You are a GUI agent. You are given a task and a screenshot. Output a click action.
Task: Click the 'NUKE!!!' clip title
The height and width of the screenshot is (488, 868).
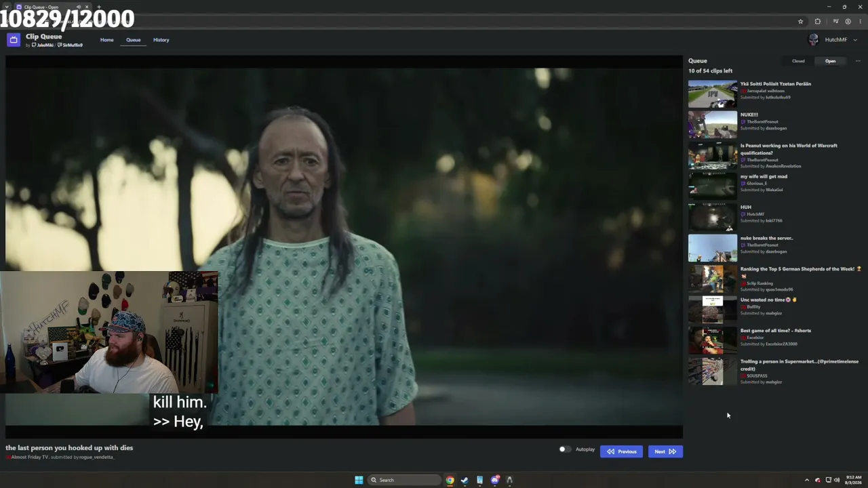(x=749, y=115)
